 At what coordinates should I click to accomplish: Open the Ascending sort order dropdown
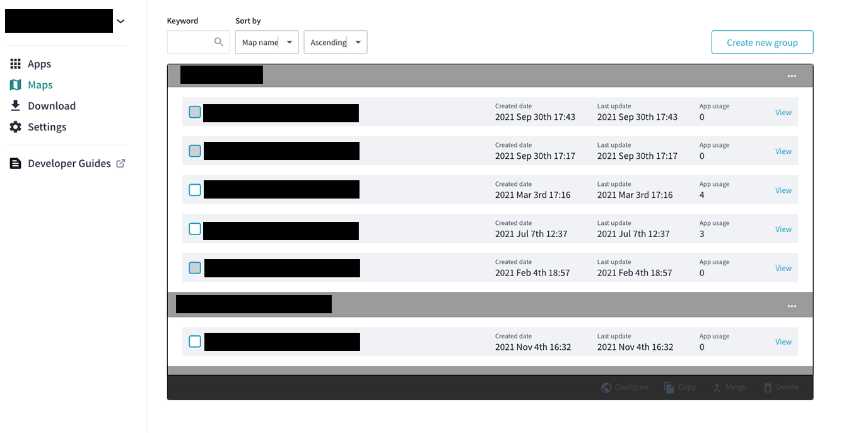pos(335,42)
